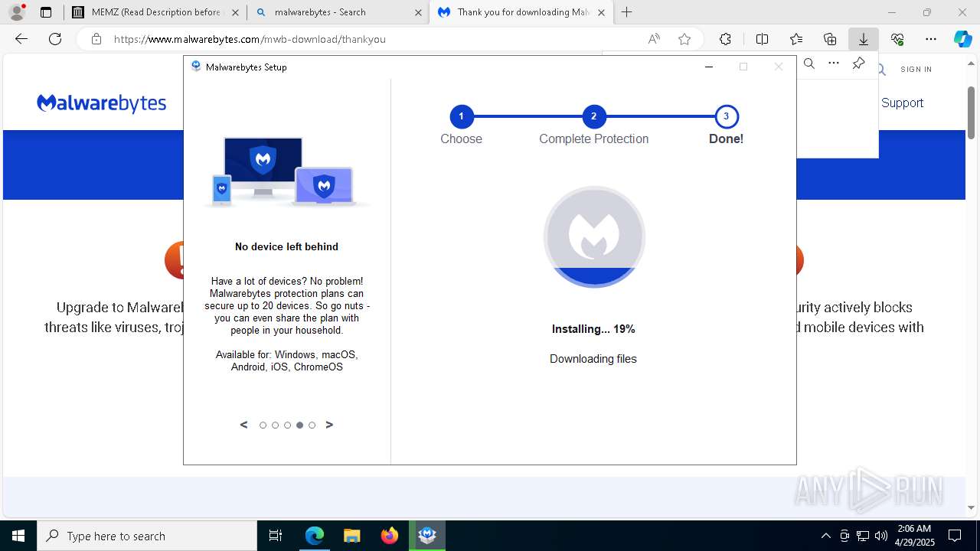This screenshot has width=980, height=551.
Task: Open the Favorites list icon
Action: [796, 39]
